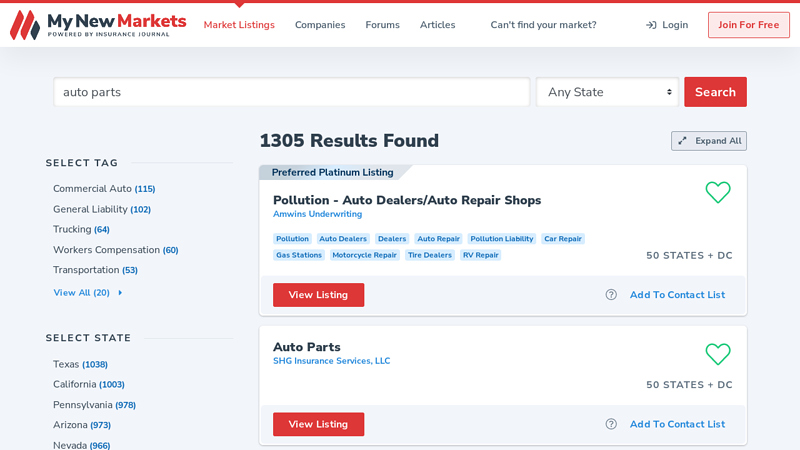This screenshot has width=800, height=450.
Task: Favorite the Pollution listing with heart icon
Action: tap(717, 192)
